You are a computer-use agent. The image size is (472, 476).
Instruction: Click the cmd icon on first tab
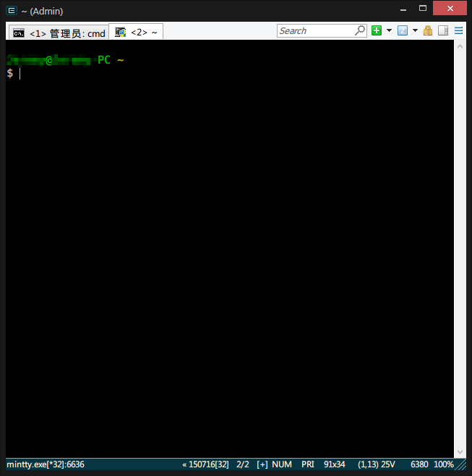19,33
